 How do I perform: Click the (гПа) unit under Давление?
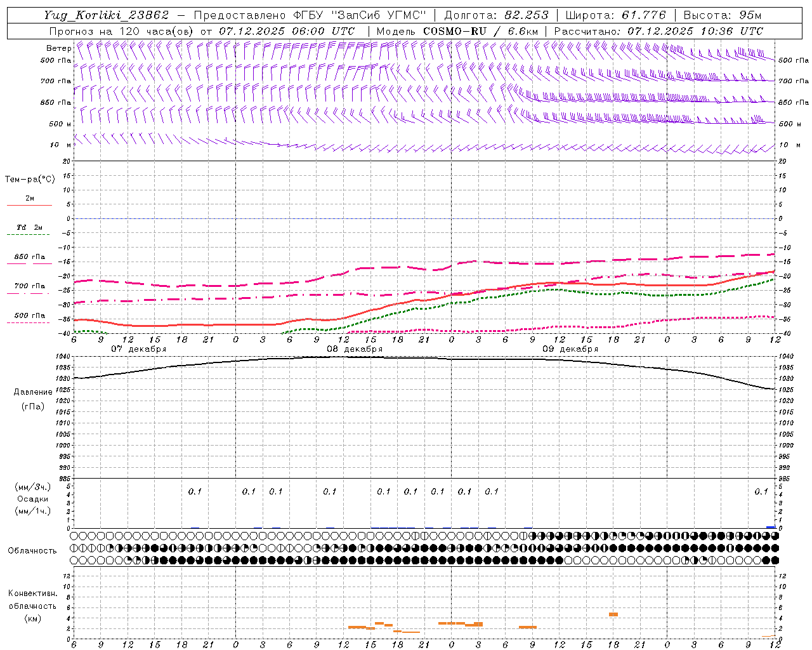click(x=33, y=406)
